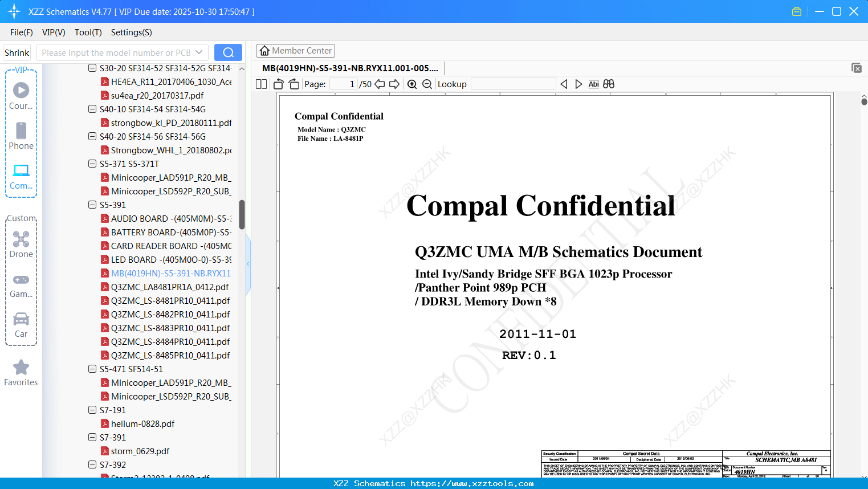The image size is (868, 489).
Task: Open the Car category
Action: click(21, 324)
